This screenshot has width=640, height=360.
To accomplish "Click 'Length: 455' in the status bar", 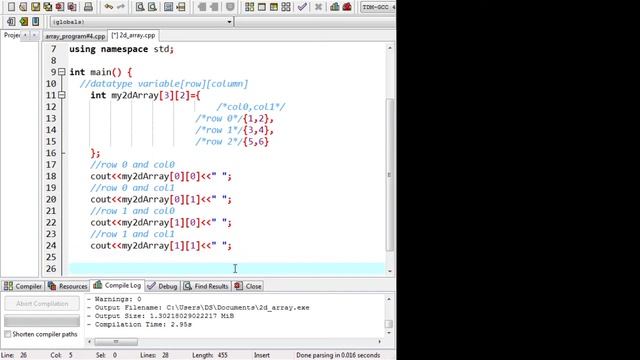I will (210, 355).
